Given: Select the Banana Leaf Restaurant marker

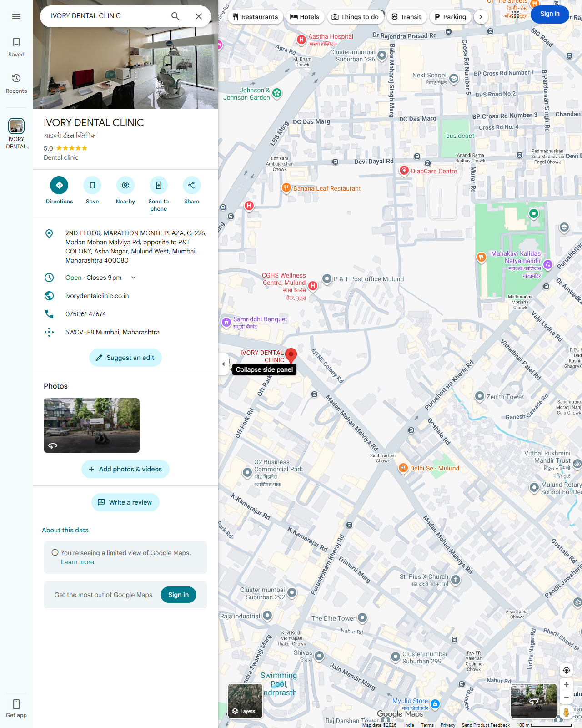Looking at the screenshot, I should [x=286, y=188].
